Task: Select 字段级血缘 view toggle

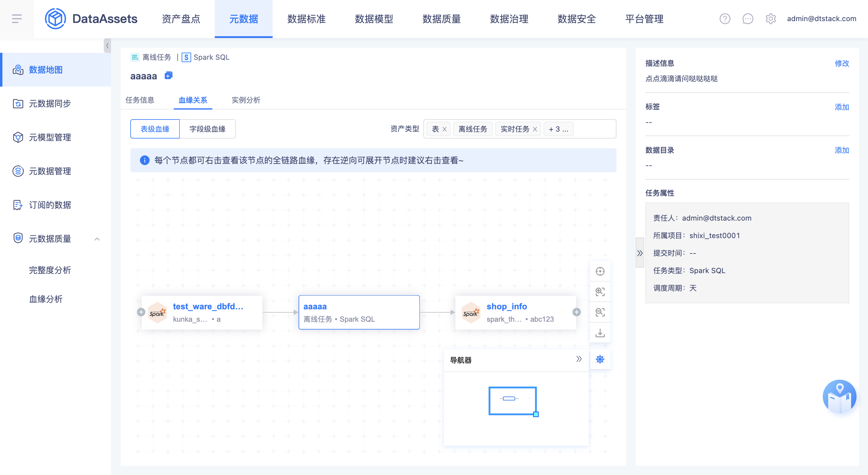Action: pos(207,129)
